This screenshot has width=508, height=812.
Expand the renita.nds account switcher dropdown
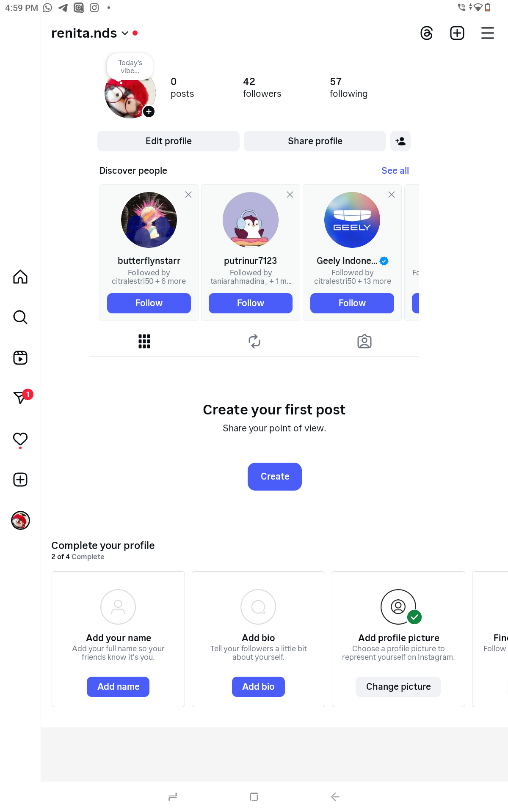(125, 33)
